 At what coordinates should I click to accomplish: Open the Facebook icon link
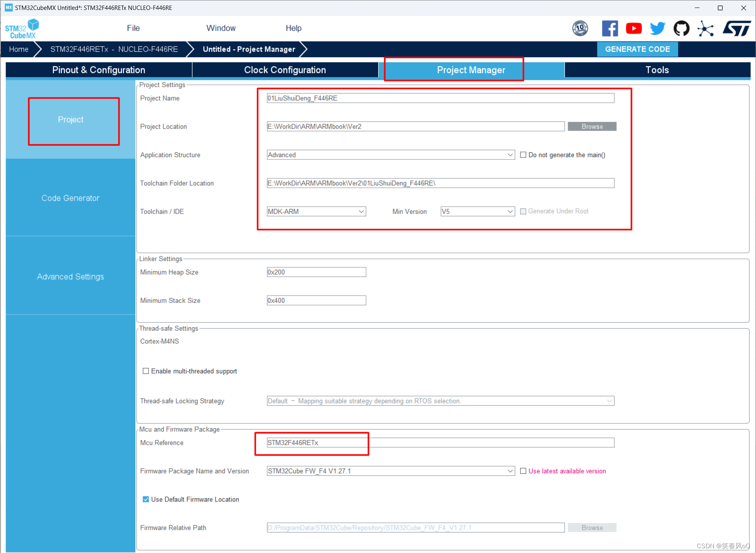610,28
